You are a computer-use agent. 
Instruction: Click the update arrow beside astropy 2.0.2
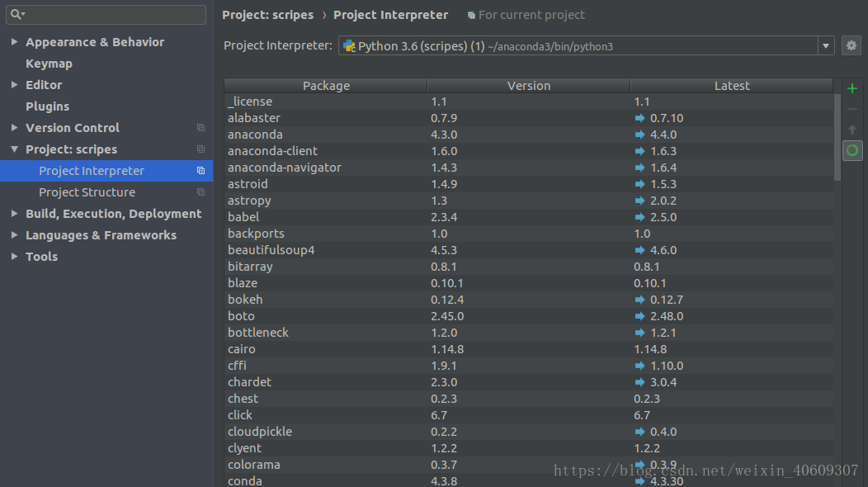click(x=640, y=201)
